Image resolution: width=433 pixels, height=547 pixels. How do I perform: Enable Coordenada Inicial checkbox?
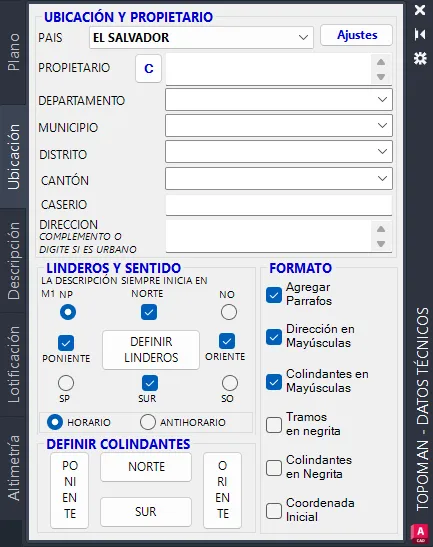pyautogui.click(x=274, y=511)
